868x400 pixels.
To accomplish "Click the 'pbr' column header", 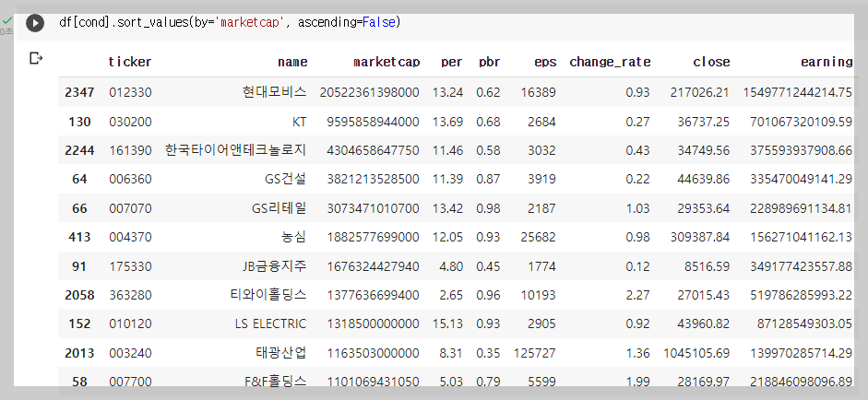I will click(x=490, y=62).
